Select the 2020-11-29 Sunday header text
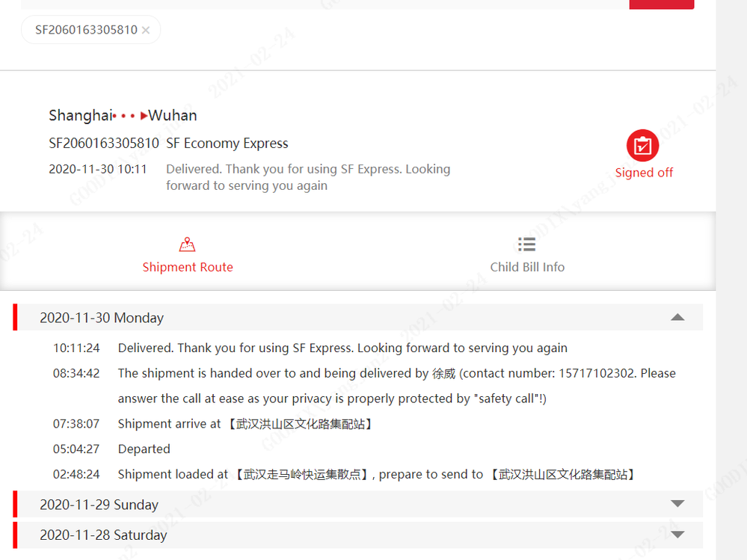 [99, 505]
